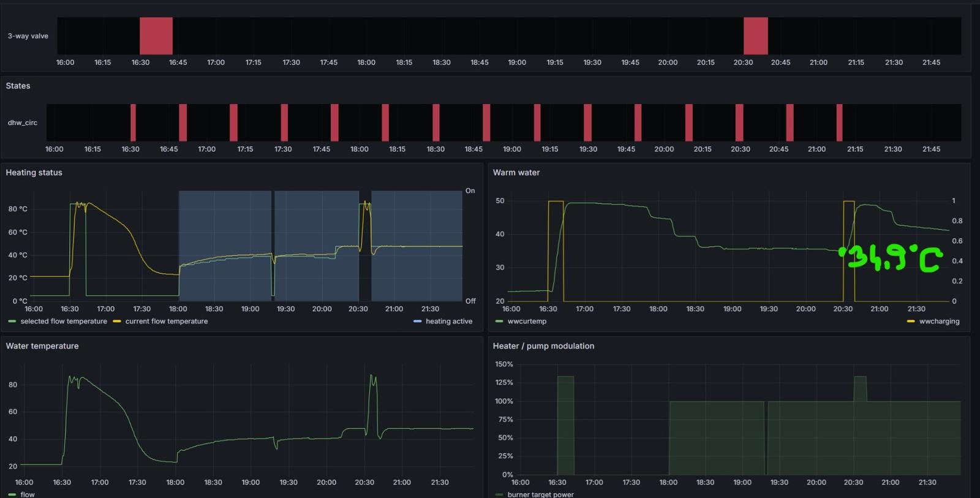This screenshot has height=498, width=980.
Task: Click the yellow swatch beside current flow temperature
Action: [117, 322]
